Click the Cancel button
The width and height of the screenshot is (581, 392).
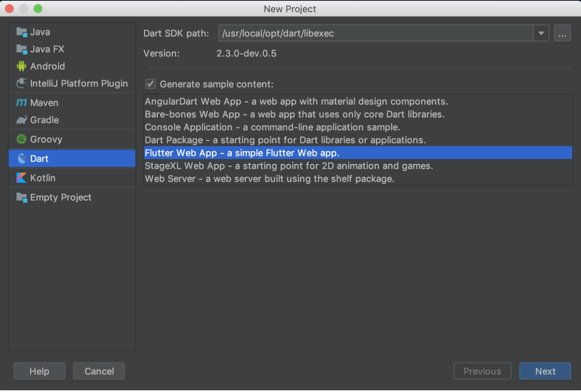[99, 371]
